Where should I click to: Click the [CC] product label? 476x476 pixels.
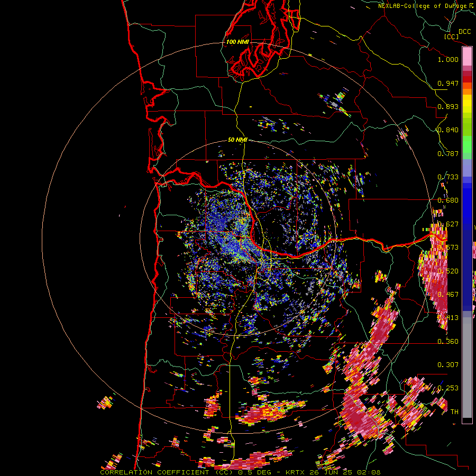(452, 36)
